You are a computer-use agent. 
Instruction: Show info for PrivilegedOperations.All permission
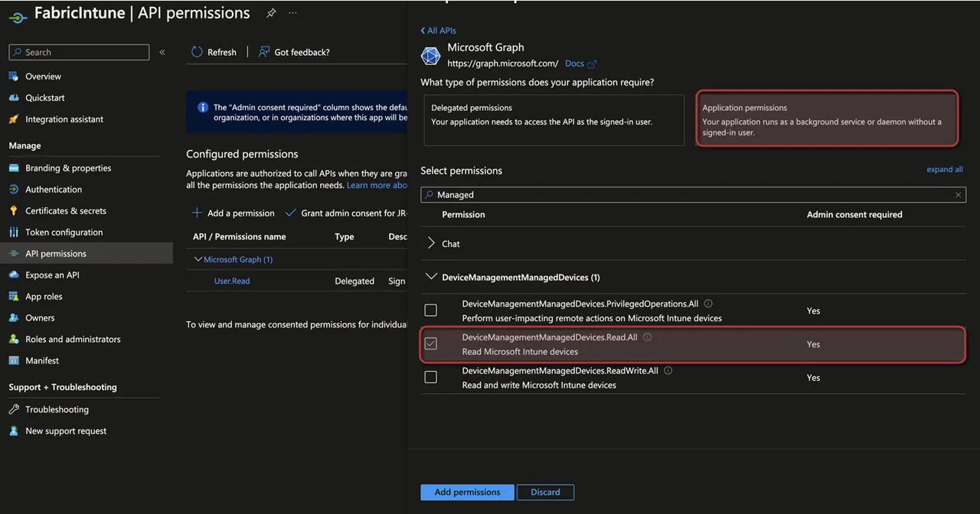pos(708,304)
